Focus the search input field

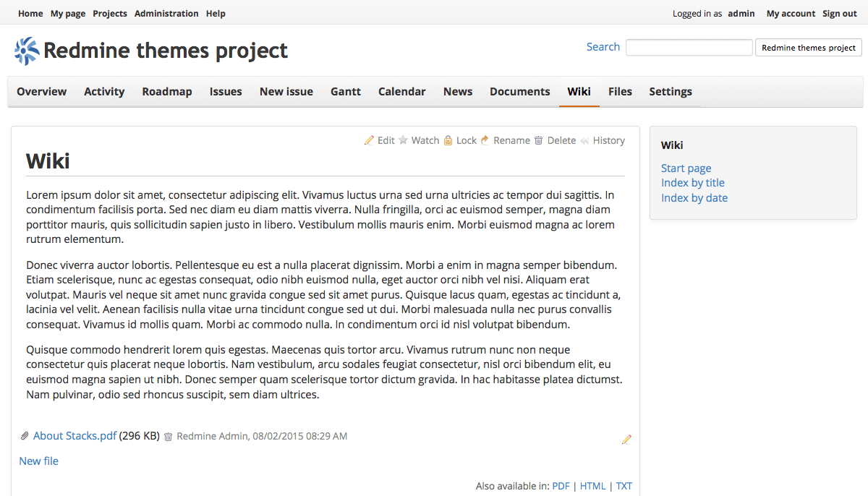[689, 48]
